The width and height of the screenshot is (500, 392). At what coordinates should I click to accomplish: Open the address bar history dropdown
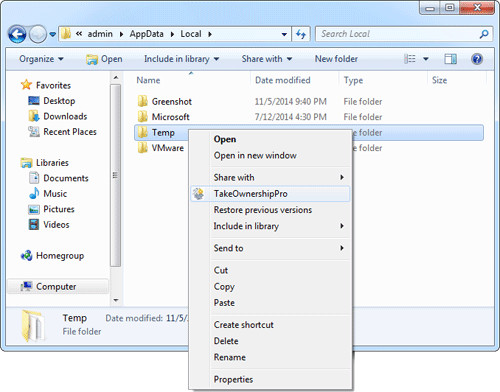[x=284, y=34]
